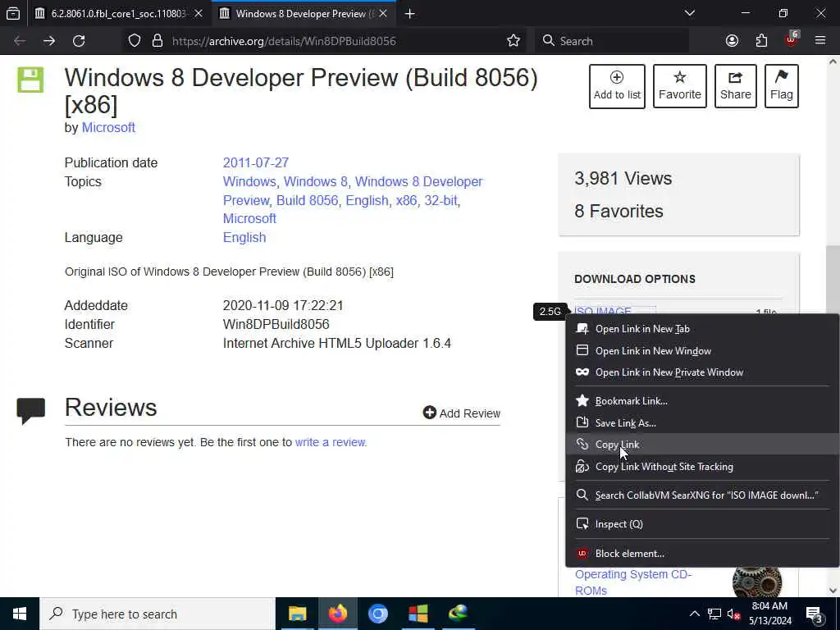This screenshot has height=630, width=840.
Task: Choose Open Link in New Private Window
Action: [x=702, y=372]
